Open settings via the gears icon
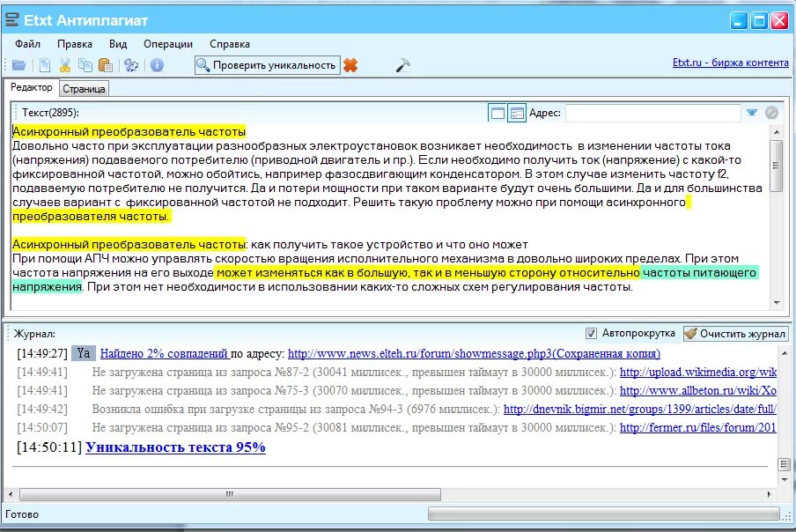 (x=131, y=65)
